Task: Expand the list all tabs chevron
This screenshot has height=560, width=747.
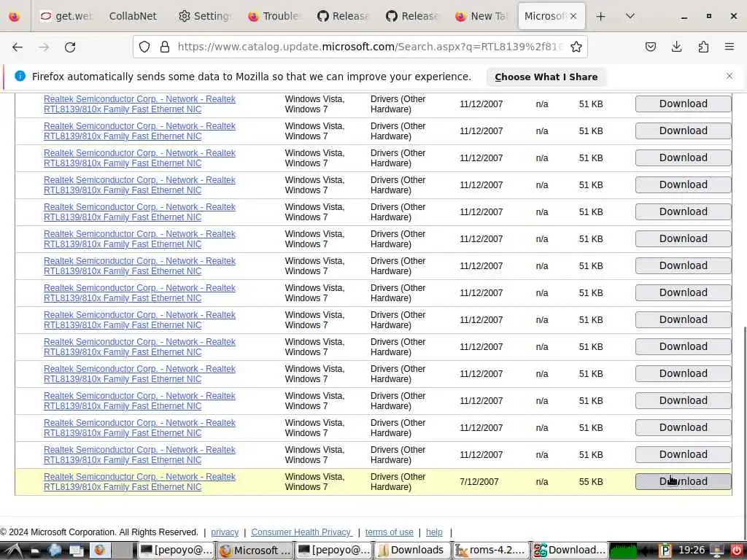Action: coord(630,16)
